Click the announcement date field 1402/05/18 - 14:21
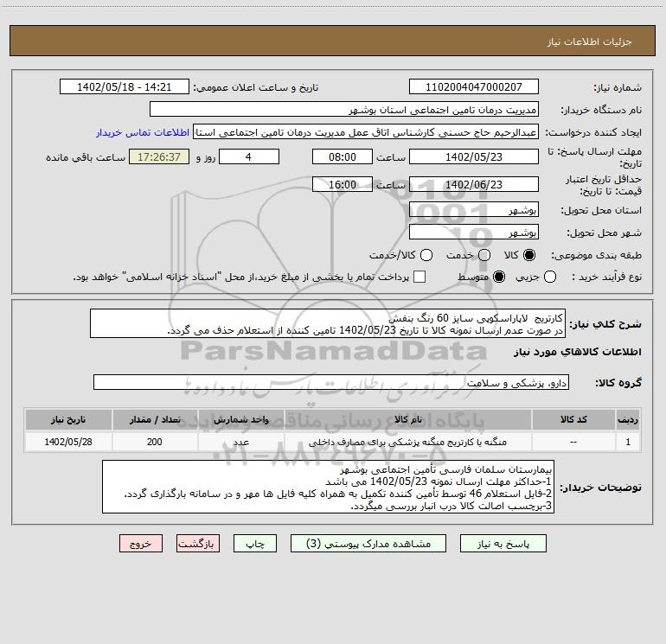Viewport: 666px width, 644px height. point(125,86)
